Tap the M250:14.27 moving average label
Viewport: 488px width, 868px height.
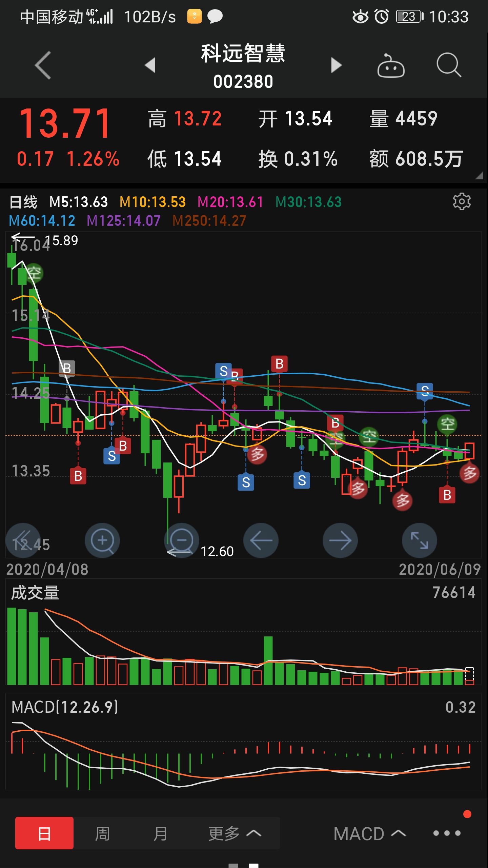209,221
